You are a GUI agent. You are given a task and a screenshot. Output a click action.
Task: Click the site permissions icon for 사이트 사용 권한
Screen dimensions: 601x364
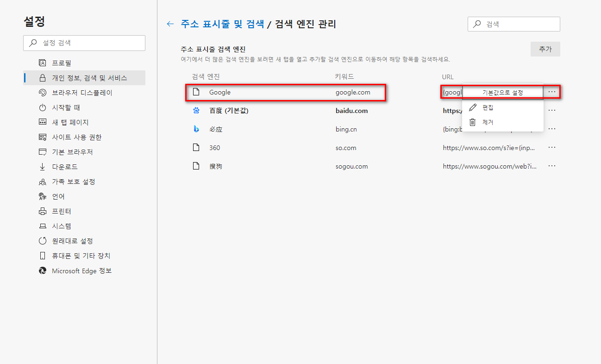(x=43, y=137)
